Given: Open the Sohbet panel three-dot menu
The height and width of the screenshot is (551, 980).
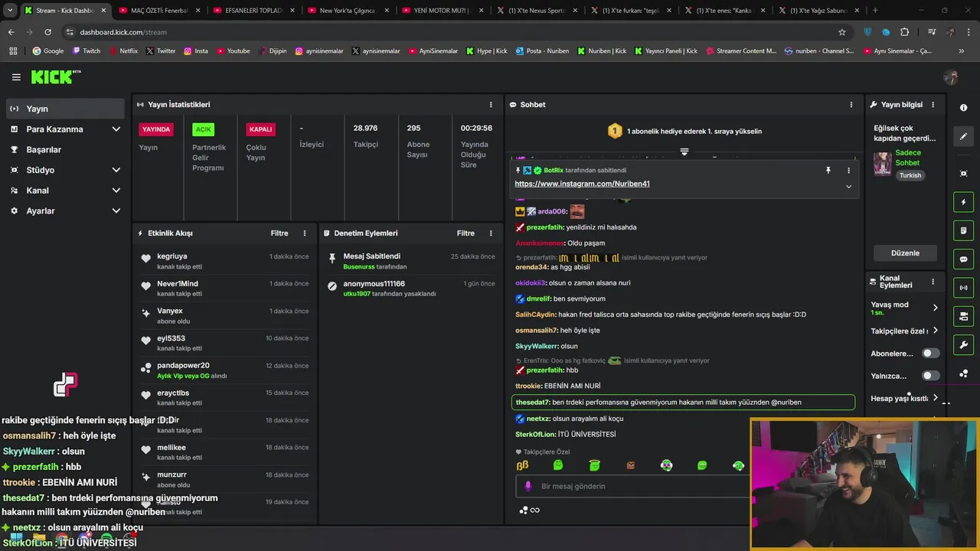Looking at the screenshot, I should (x=851, y=104).
